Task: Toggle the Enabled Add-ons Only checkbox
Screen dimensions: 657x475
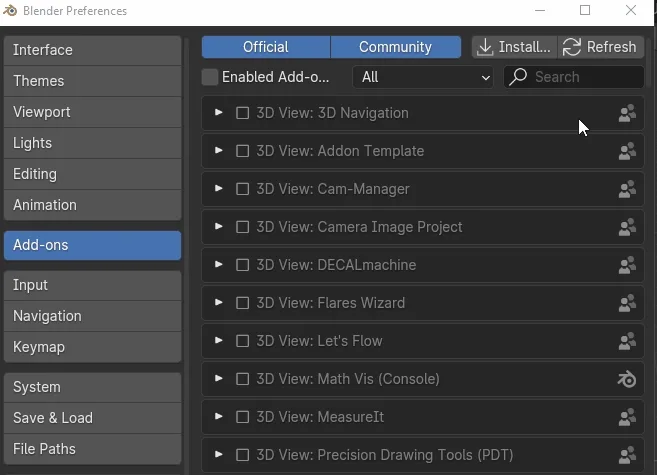Action: pyautogui.click(x=210, y=77)
